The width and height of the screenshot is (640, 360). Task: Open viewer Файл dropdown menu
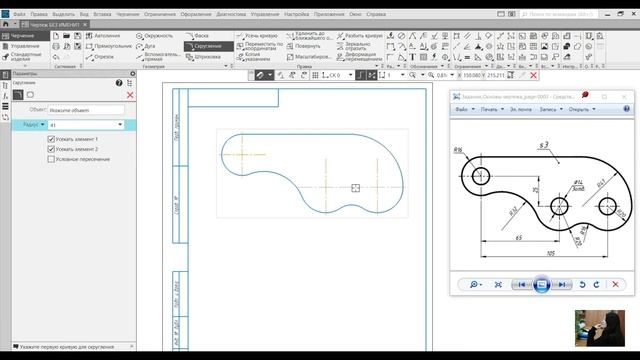465,109
